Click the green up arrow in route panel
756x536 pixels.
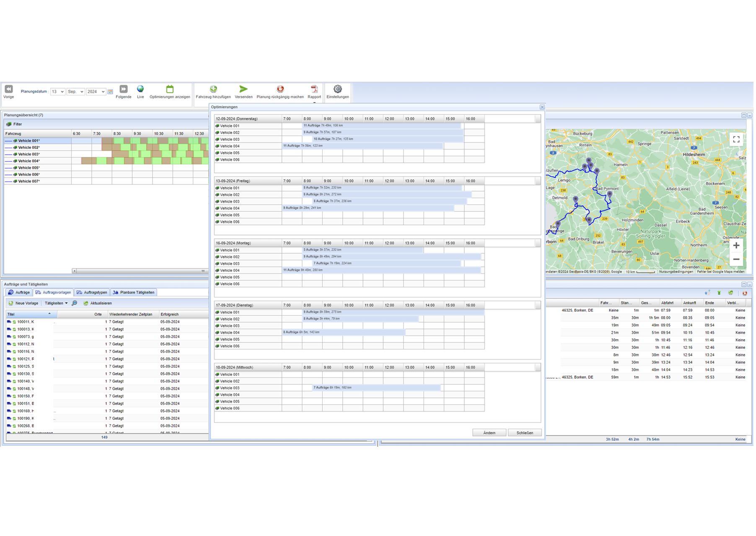click(719, 293)
